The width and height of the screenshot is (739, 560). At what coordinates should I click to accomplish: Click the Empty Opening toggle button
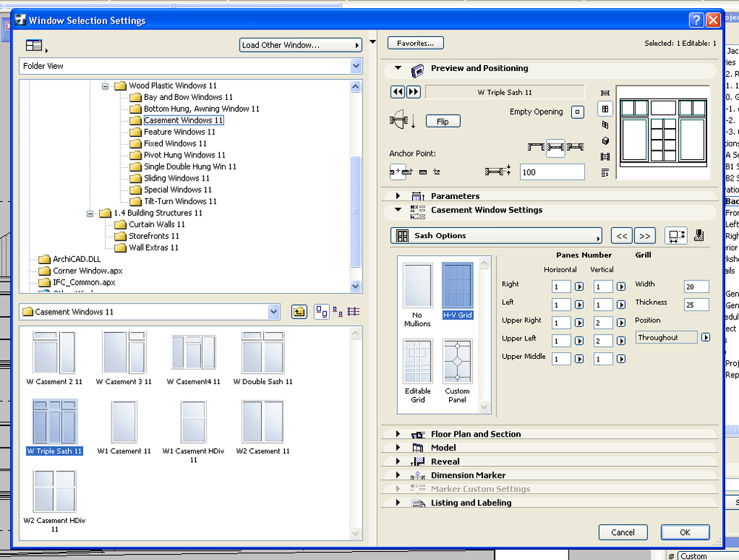click(x=578, y=112)
